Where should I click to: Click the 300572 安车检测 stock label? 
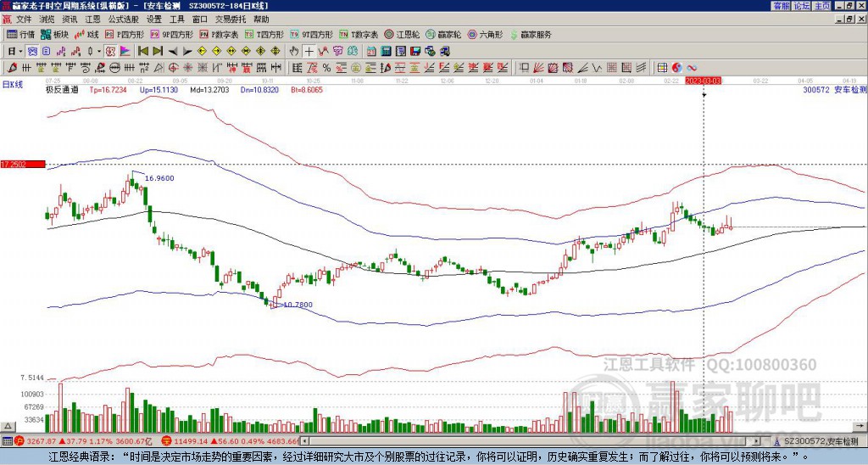(835, 90)
